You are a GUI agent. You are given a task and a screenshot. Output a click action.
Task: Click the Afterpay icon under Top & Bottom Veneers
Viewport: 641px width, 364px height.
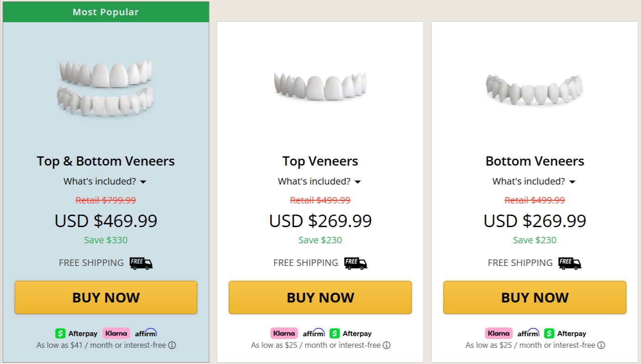75,333
